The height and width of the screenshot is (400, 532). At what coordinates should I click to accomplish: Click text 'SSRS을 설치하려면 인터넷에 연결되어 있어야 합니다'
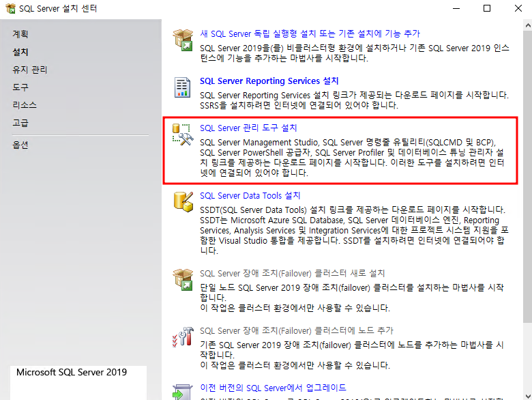[x=299, y=105]
